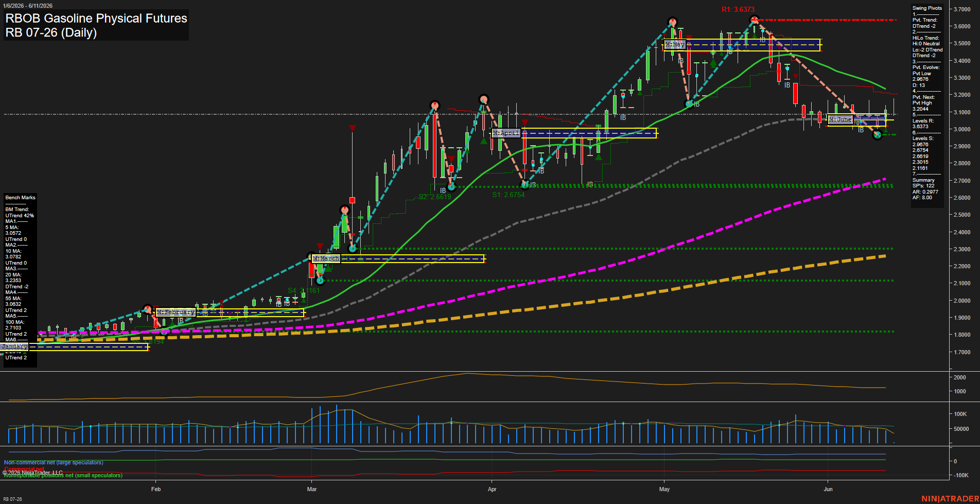Select the S1: 2.6754 support label
This screenshot has width=980, height=504.
508,195
